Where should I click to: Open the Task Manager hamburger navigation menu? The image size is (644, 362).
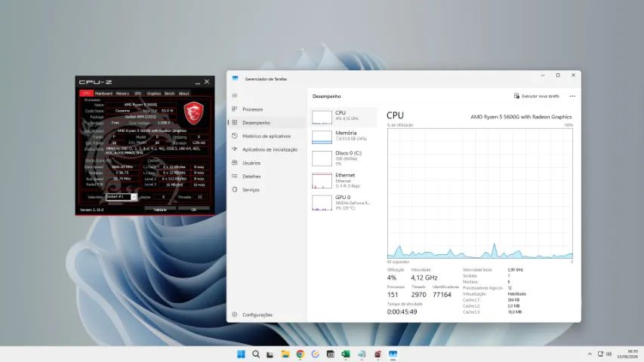click(235, 96)
